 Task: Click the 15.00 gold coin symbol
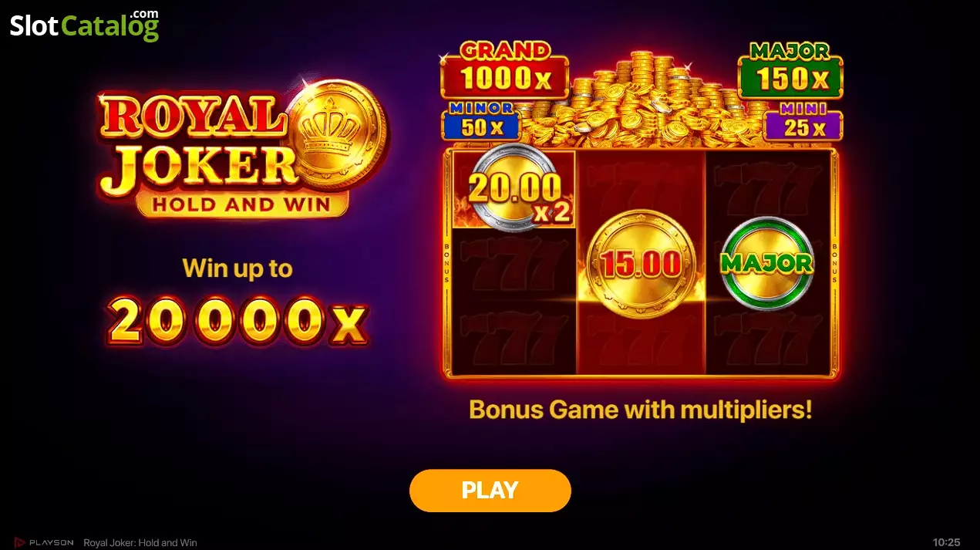(642, 263)
